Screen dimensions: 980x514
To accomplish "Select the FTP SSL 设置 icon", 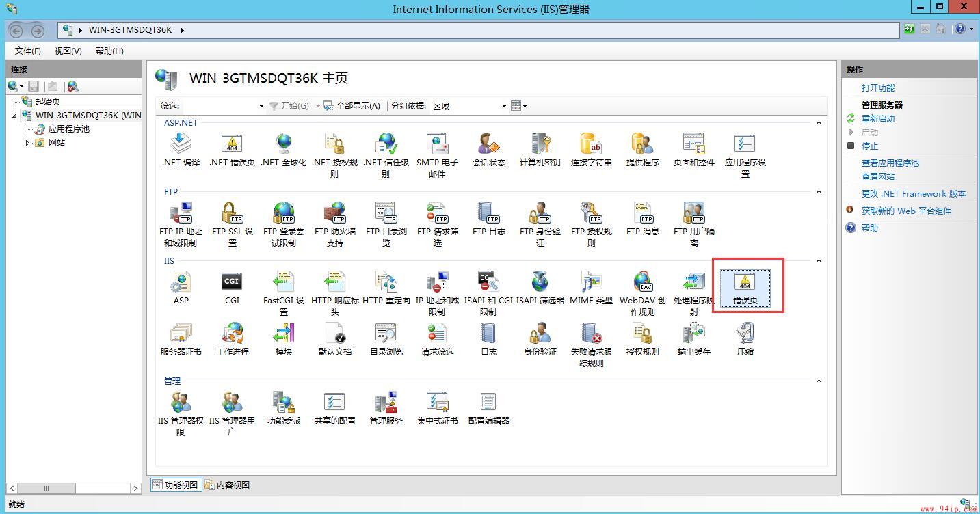I will 232,224.
